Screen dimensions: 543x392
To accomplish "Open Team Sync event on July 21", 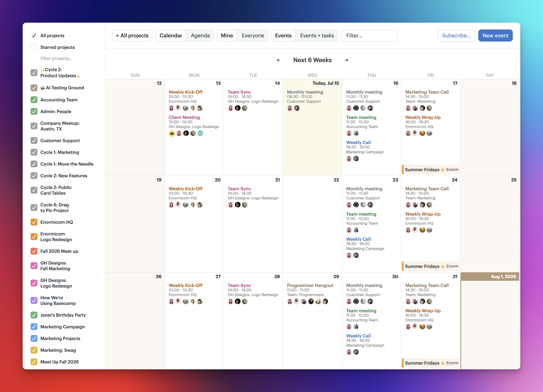I will coord(239,189).
